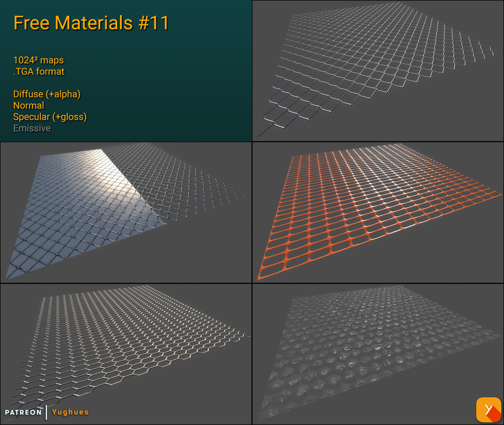Viewport: 504px width, 425px height.
Task: Open the Yughues author name link
Action: (70, 412)
